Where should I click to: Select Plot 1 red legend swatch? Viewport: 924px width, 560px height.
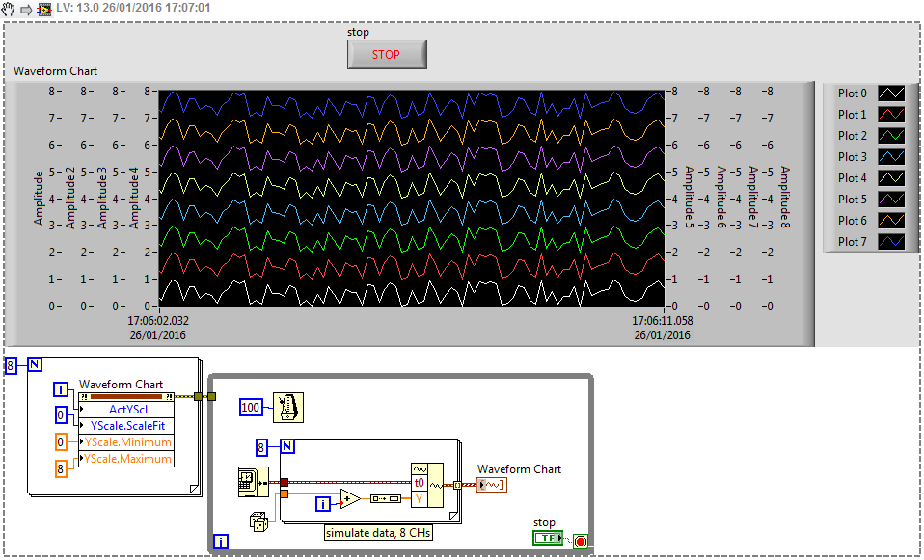[891, 115]
